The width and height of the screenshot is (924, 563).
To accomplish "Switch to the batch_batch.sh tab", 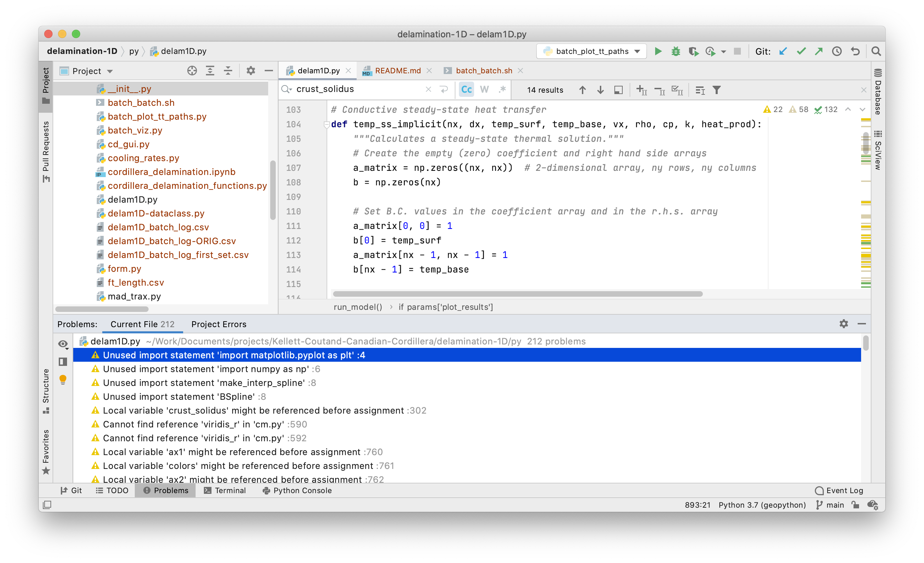I will click(x=484, y=71).
